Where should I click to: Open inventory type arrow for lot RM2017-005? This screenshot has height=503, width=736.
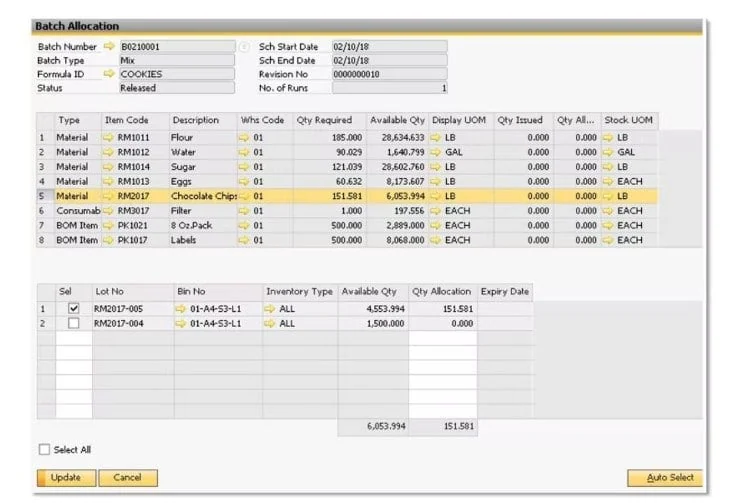coord(269,309)
